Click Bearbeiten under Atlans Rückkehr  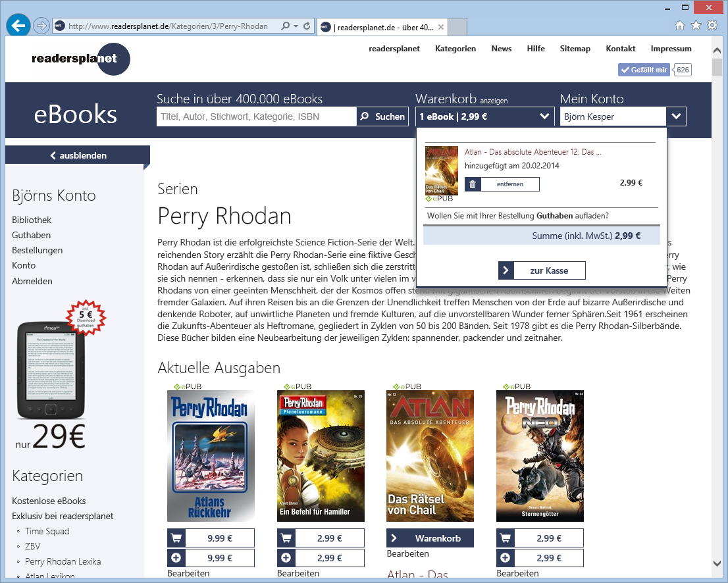(x=188, y=574)
